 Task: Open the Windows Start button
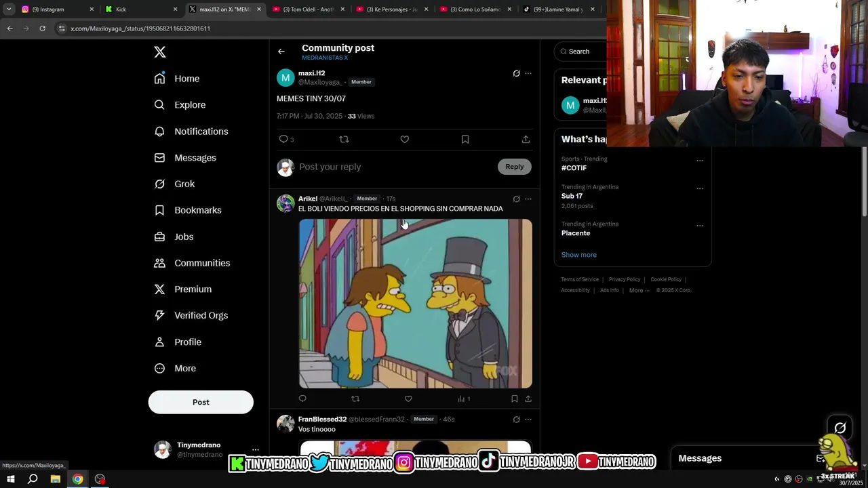click(10, 479)
